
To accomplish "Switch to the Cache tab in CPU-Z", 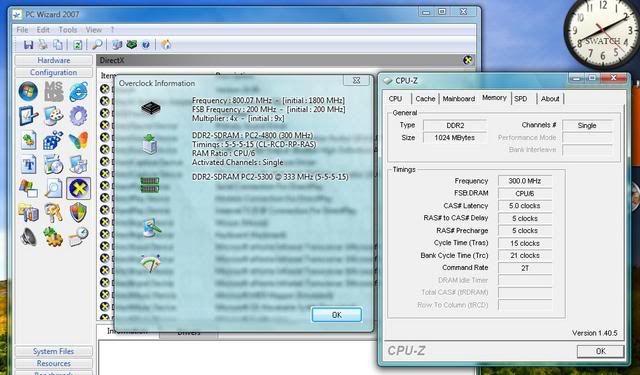I will [x=425, y=99].
